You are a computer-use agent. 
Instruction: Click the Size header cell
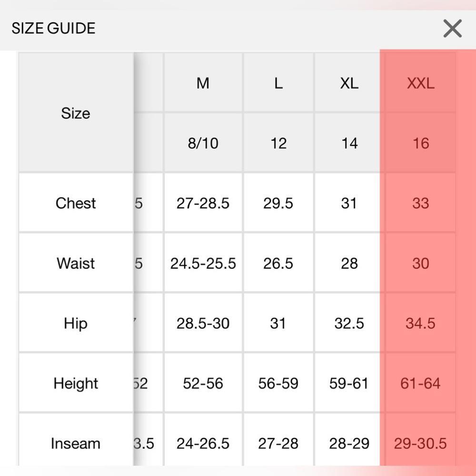pos(76,113)
